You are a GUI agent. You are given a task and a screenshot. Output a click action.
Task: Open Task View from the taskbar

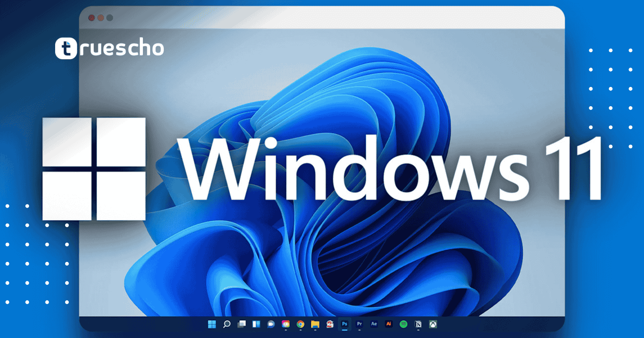[x=242, y=324]
